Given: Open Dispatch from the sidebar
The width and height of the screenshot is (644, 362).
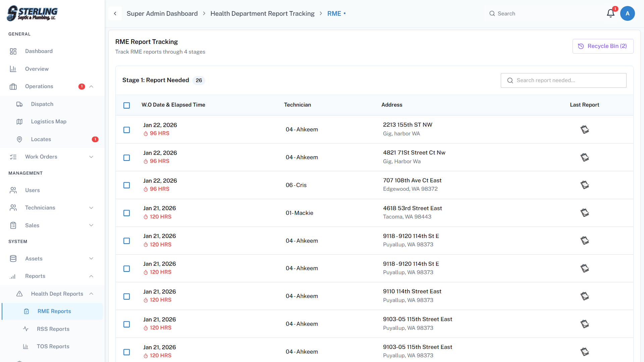Looking at the screenshot, I should [x=42, y=104].
